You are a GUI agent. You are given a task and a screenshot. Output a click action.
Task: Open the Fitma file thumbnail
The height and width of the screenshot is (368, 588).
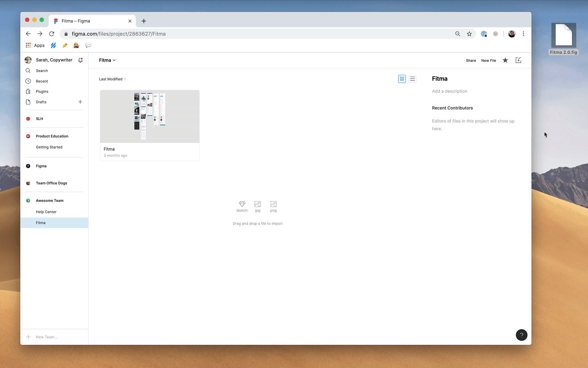[x=150, y=116]
